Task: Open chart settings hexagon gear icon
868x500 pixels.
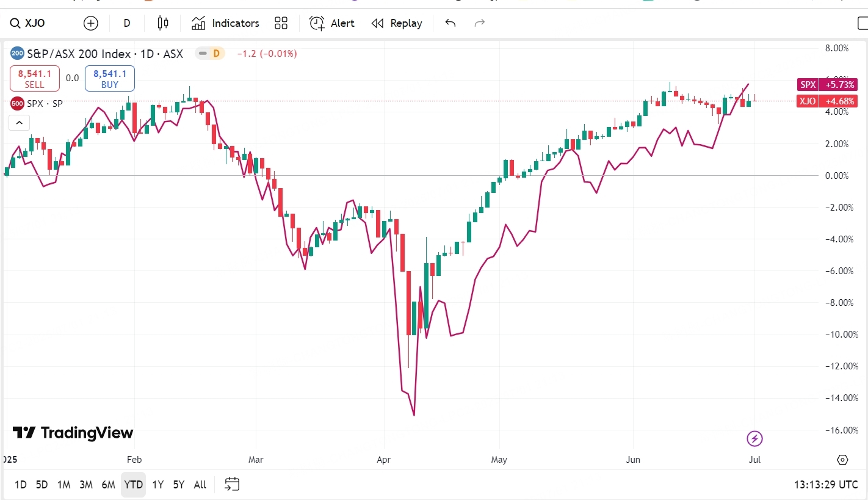Action: coord(842,460)
